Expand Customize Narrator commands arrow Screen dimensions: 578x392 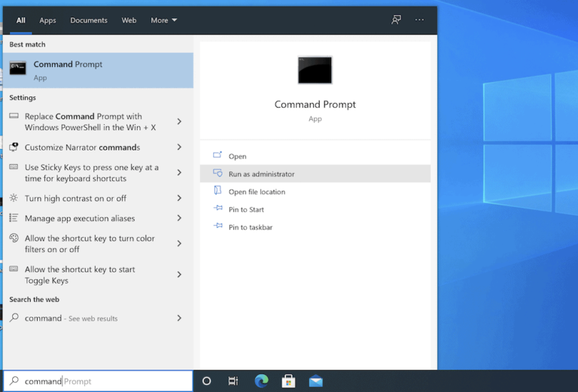pos(179,147)
